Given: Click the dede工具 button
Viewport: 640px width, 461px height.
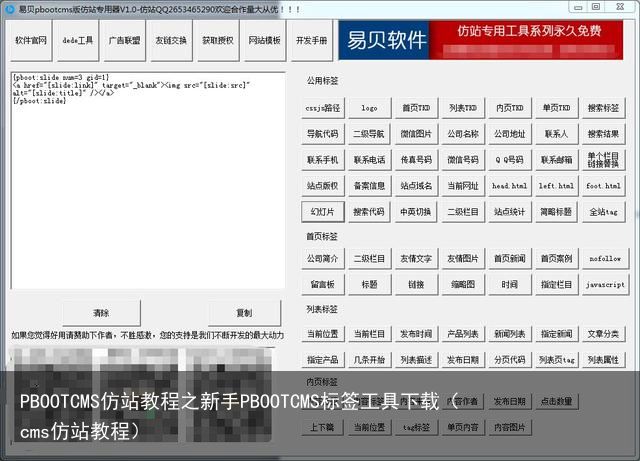Looking at the screenshot, I should tap(78, 40).
